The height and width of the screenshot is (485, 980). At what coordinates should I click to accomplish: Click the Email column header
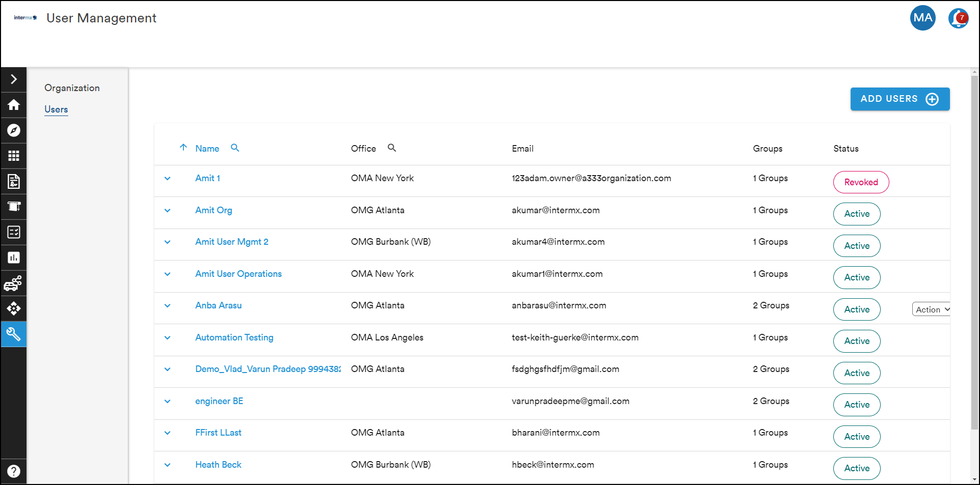tap(523, 149)
